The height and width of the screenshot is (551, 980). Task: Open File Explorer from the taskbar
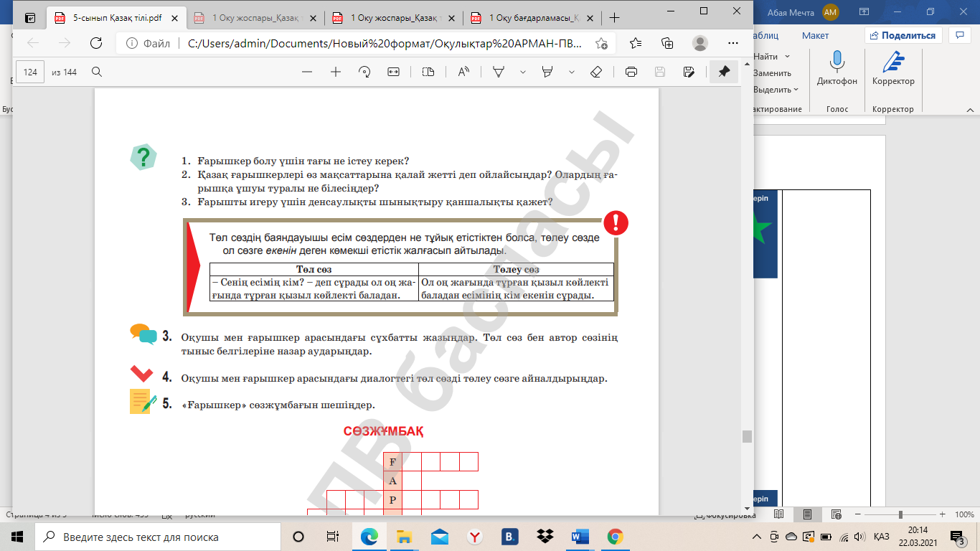coord(405,537)
